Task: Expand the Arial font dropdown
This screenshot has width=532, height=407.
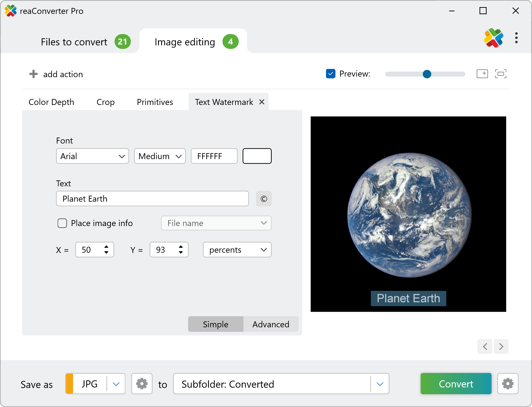Action: (x=92, y=156)
